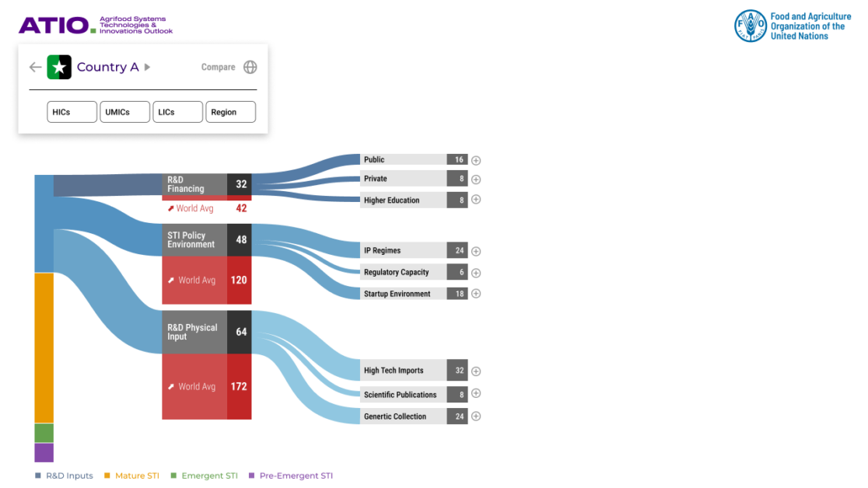Toggle the HICs comparison filter
The width and height of the screenshot is (868, 488).
tap(72, 112)
